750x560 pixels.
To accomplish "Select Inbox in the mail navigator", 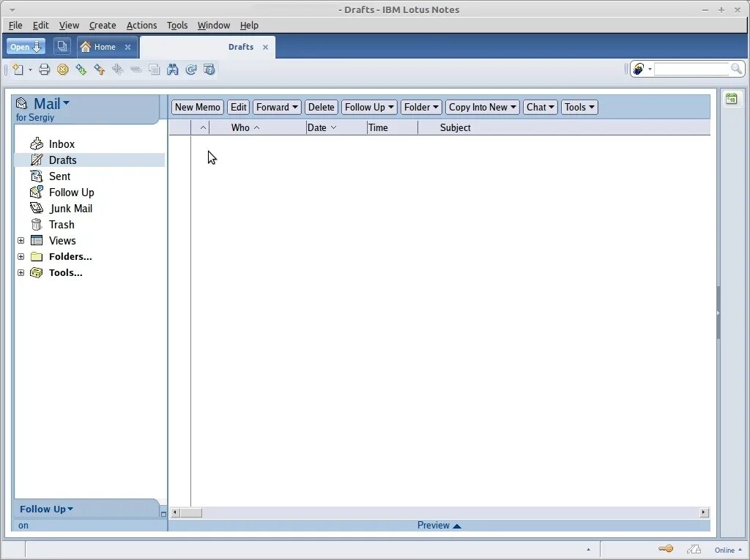I will pos(62,144).
